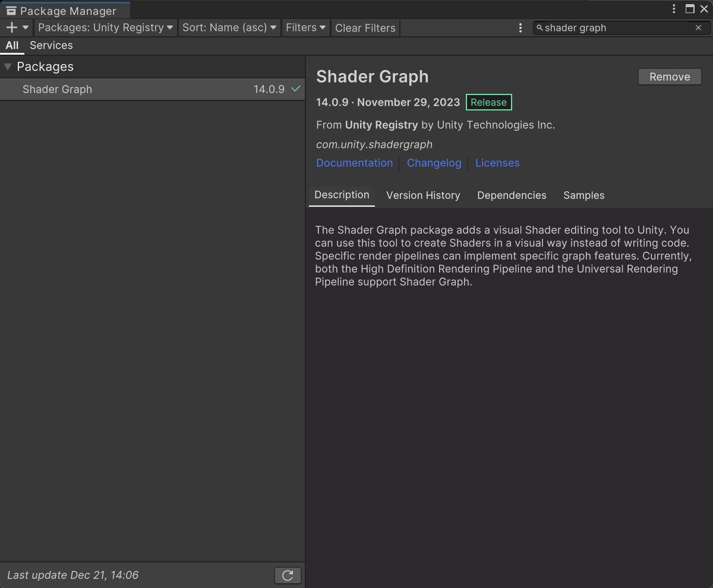Image resolution: width=713 pixels, height=588 pixels.
Task: Click the Package Manager tab icon
Action: pos(11,11)
